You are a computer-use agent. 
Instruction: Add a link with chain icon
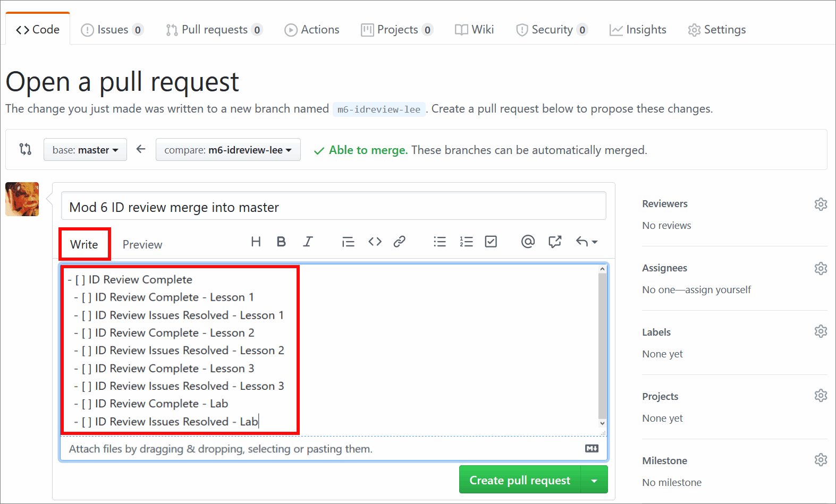click(x=400, y=242)
